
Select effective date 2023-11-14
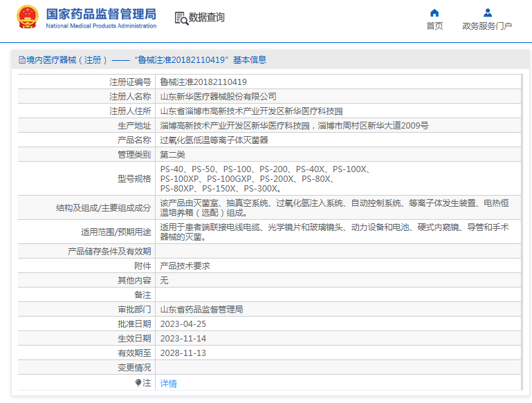tap(183, 339)
